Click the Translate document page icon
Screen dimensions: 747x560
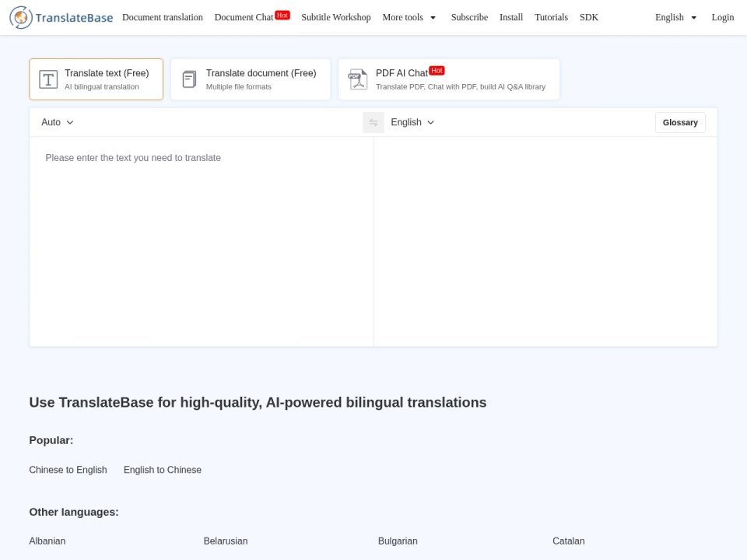click(x=189, y=79)
